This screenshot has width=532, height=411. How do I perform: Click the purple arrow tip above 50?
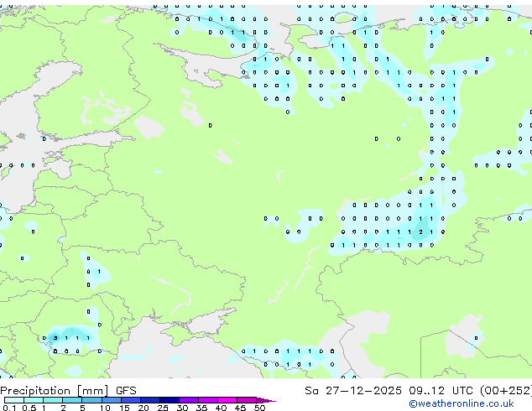pyautogui.click(x=266, y=400)
